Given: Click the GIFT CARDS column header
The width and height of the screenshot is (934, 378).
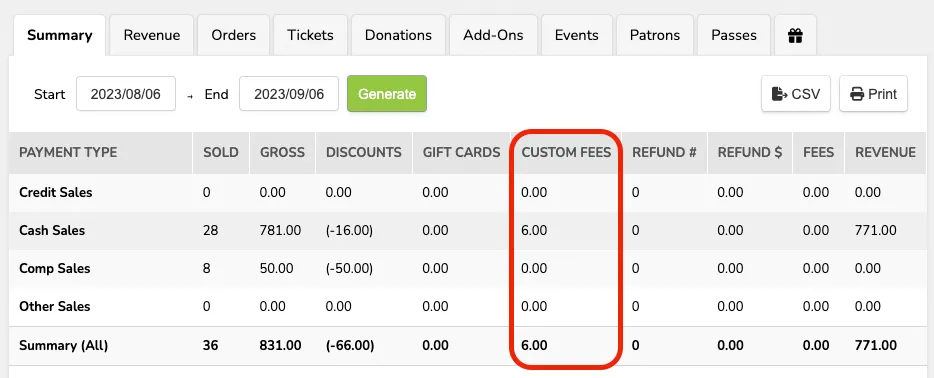Looking at the screenshot, I should [x=462, y=152].
